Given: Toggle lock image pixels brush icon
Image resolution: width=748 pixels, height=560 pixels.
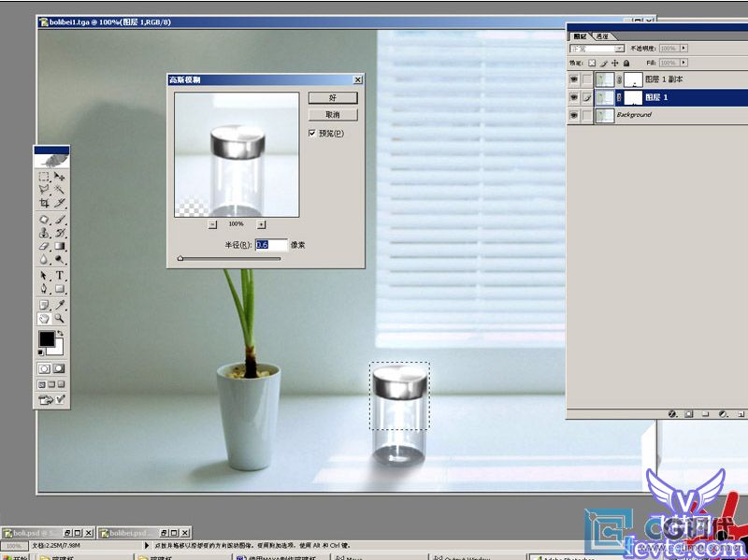Looking at the screenshot, I should (604, 63).
